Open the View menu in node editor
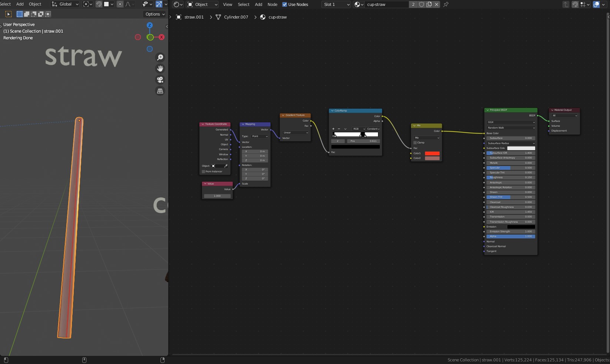 tap(228, 4)
